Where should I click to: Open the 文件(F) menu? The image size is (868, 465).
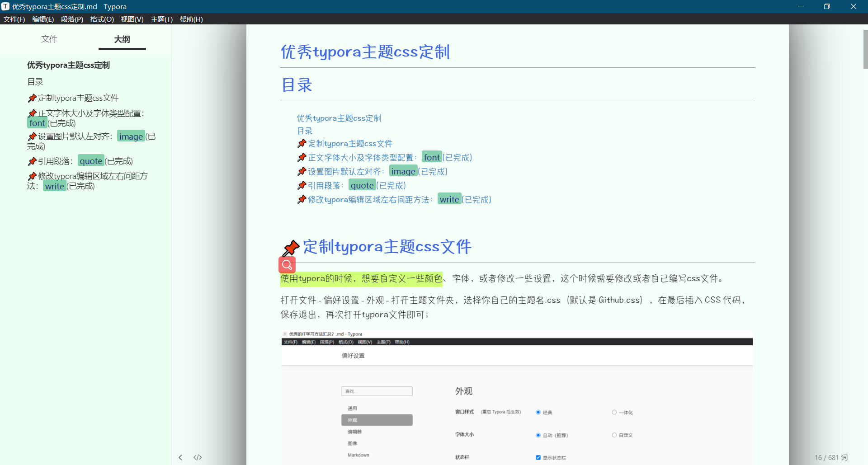[x=14, y=19]
